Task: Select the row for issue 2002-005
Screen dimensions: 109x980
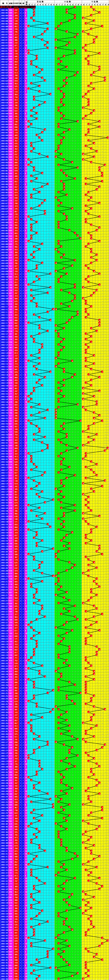Action: click(x=54, y=18)
